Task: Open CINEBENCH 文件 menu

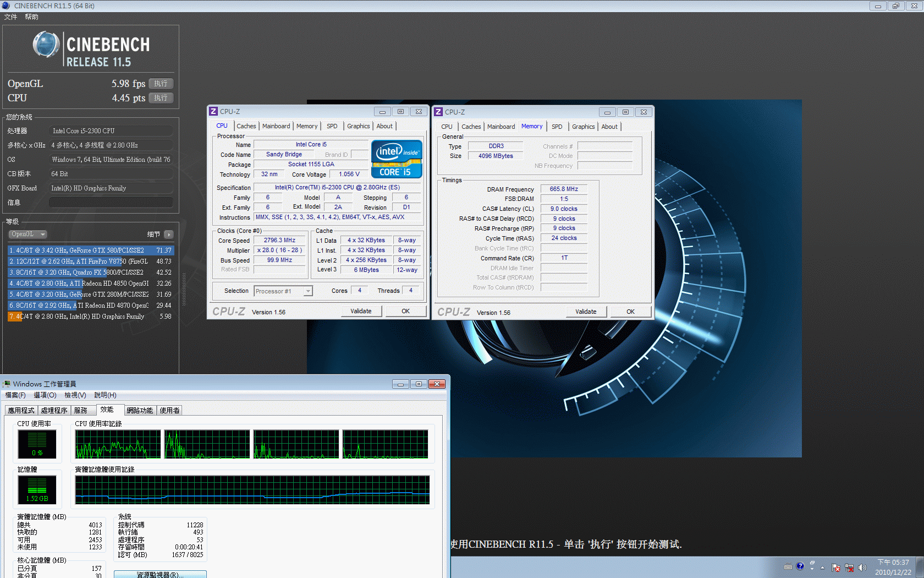Action: pyautogui.click(x=10, y=17)
